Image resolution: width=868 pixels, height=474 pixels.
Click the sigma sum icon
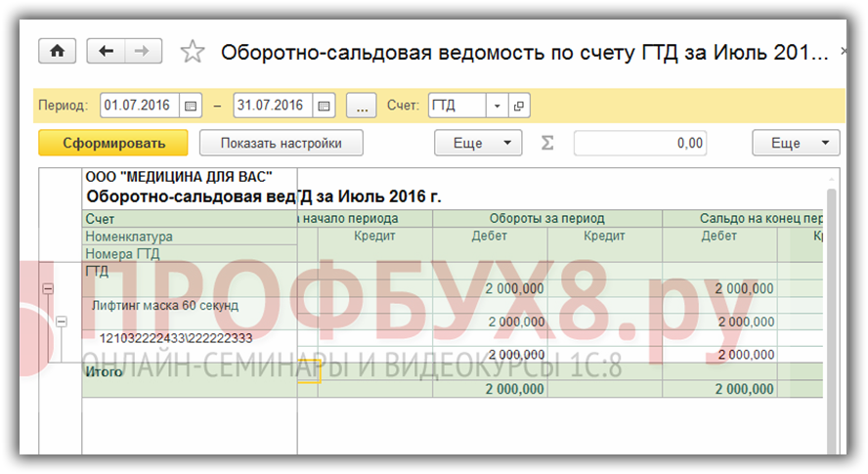coord(547,143)
